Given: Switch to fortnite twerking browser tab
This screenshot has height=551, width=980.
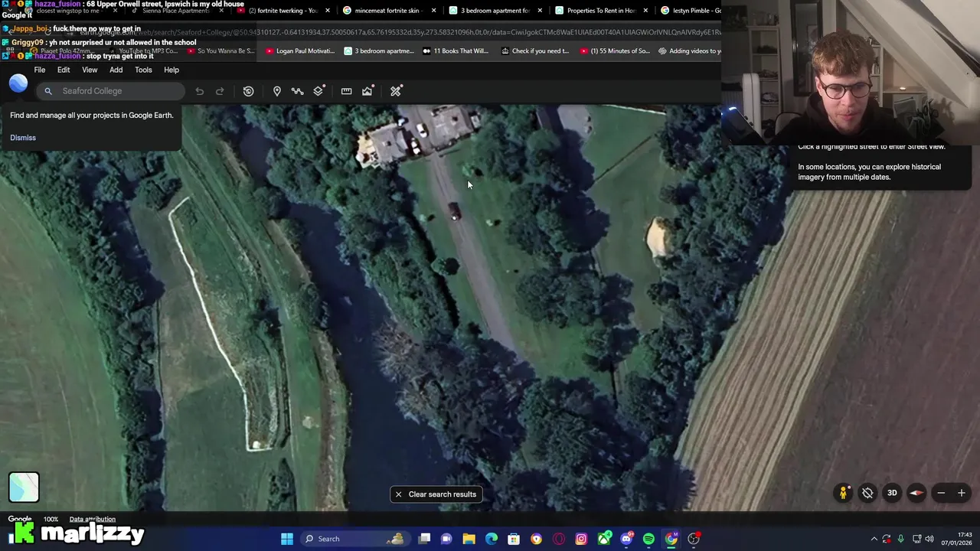Looking at the screenshot, I should [x=283, y=11].
